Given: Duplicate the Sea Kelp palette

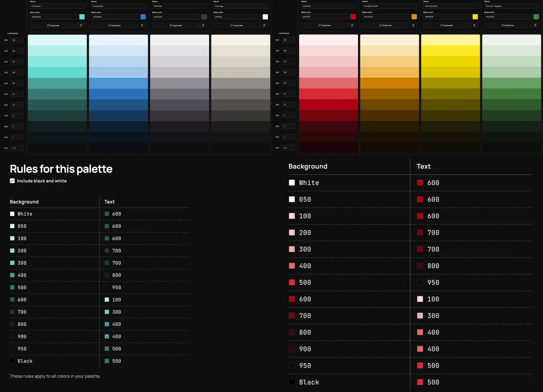Looking at the screenshot, I should (x=175, y=25).
